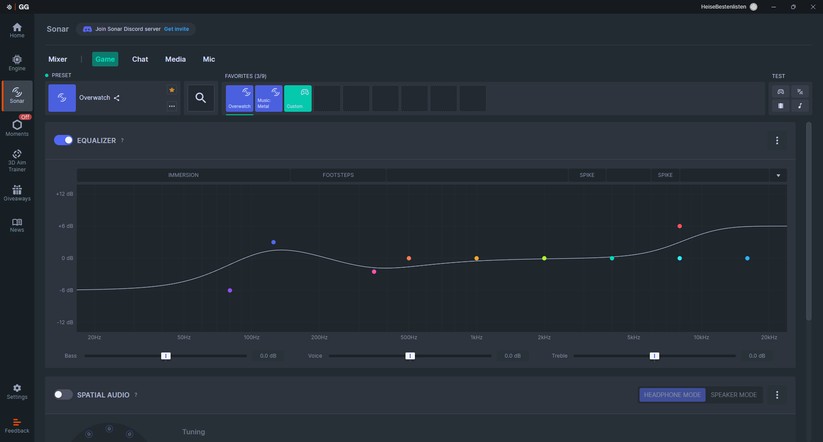Image resolution: width=823 pixels, height=442 pixels.
Task: Click the Voice slider handle
Action: [x=410, y=356]
